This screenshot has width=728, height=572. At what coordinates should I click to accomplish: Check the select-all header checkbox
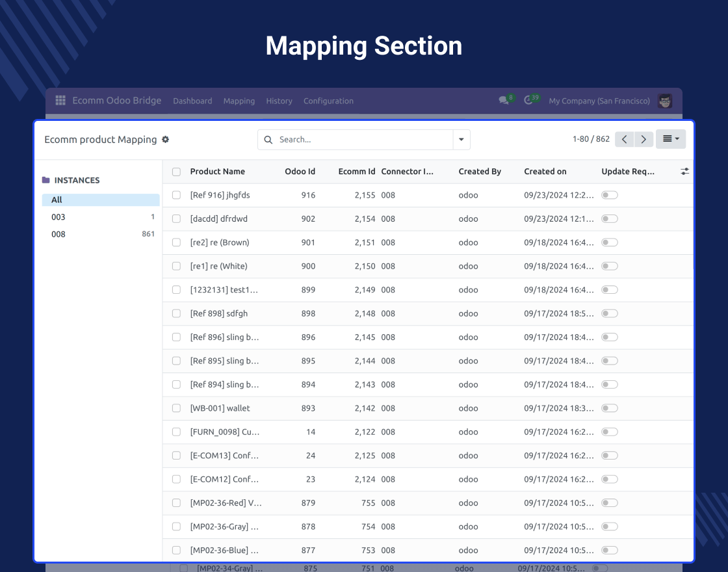coord(176,172)
